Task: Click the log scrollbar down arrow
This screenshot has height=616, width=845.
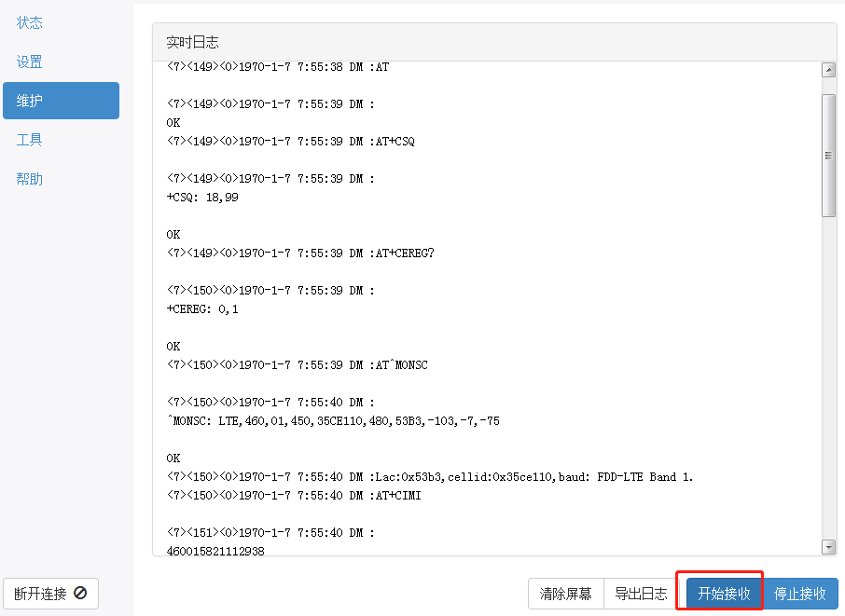Action: pyautogui.click(x=828, y=547)
